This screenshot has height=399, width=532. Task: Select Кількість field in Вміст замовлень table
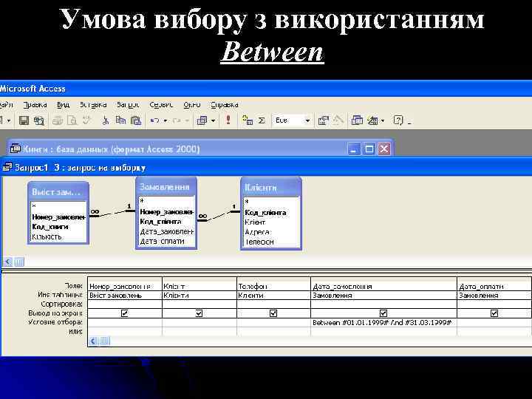tap(58, 236)
